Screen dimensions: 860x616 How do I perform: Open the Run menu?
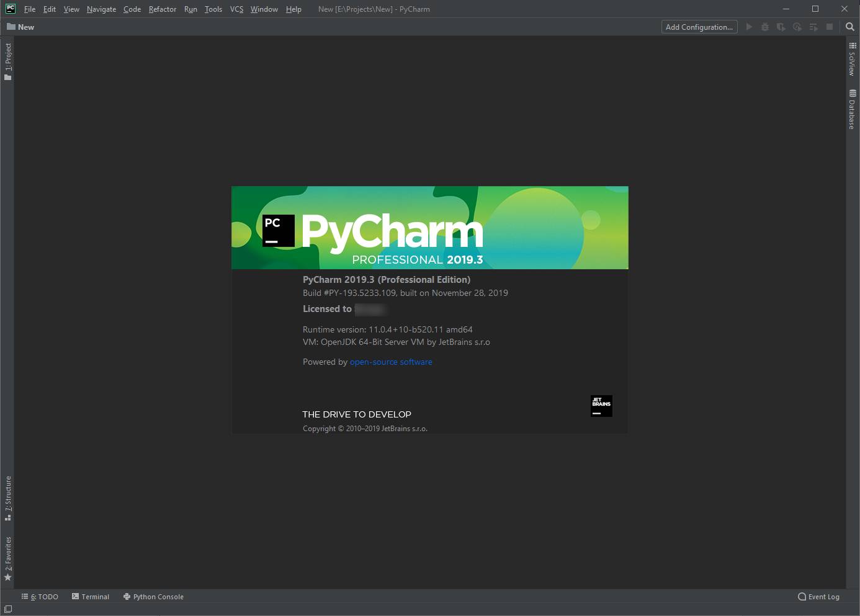(190, 9)
